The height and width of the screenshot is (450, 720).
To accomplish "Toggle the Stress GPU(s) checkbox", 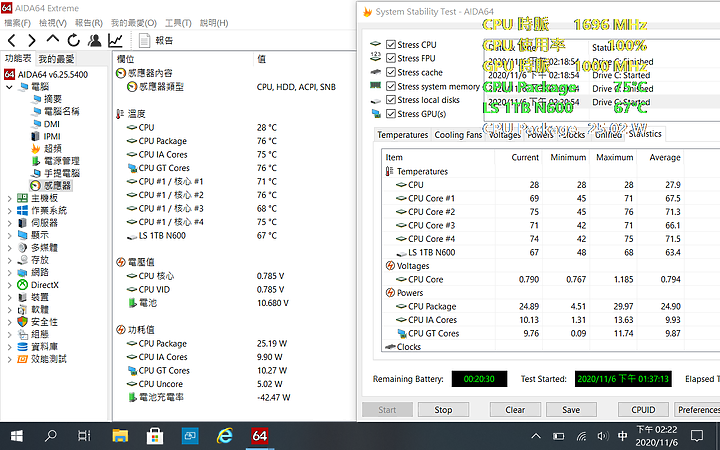I will (x=391, y=113).
